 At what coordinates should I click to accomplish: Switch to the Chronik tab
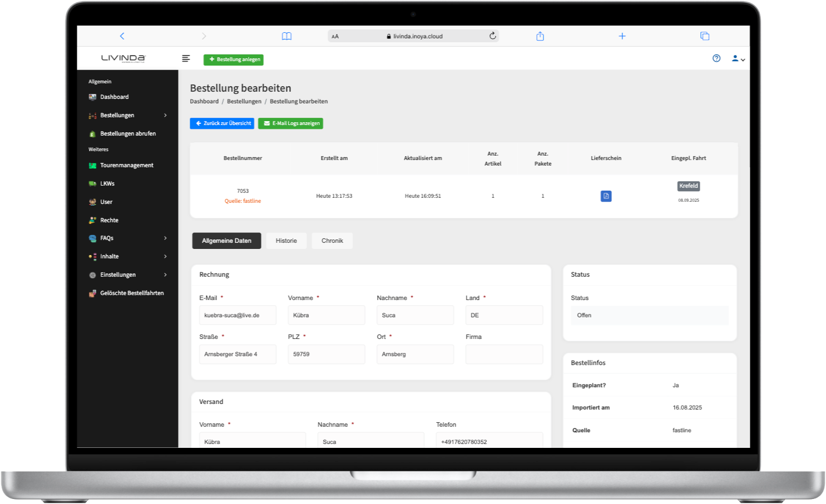332,241
